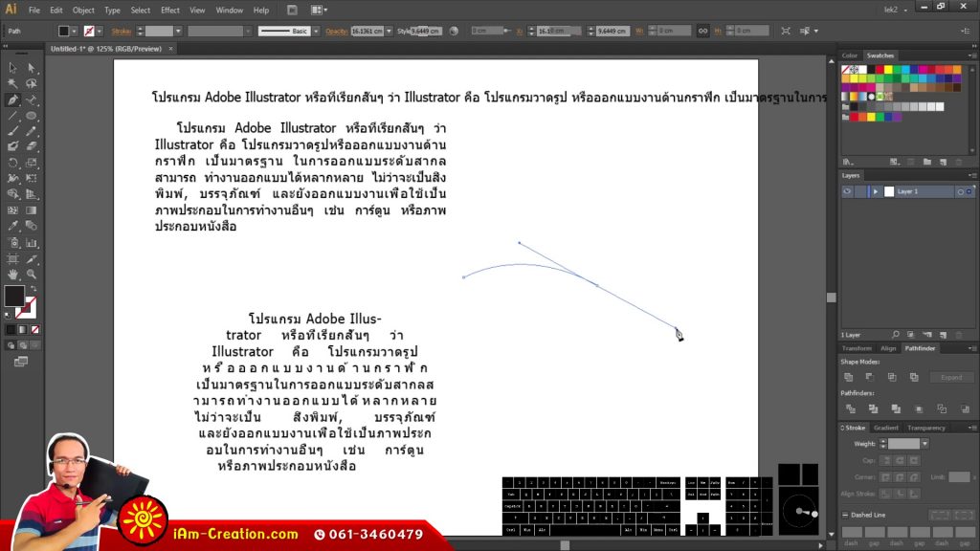Click the Trim pathfinder icon

(873, 409)
